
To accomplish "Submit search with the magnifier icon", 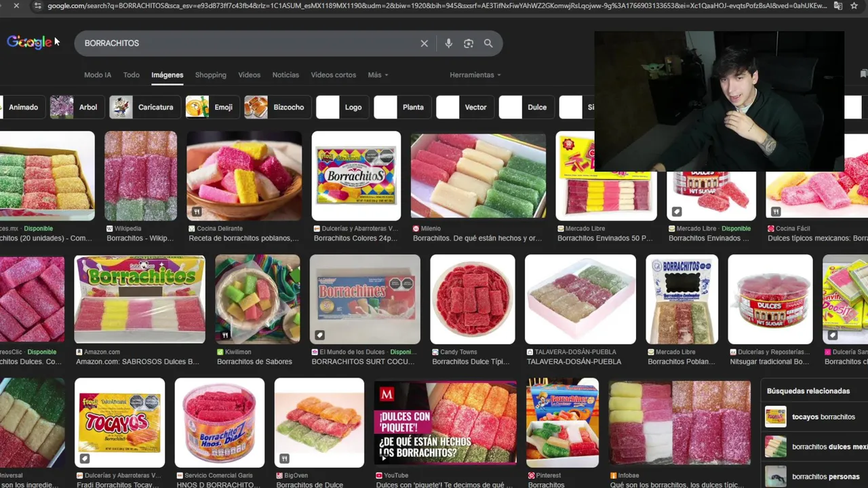I will pos(488,43).
